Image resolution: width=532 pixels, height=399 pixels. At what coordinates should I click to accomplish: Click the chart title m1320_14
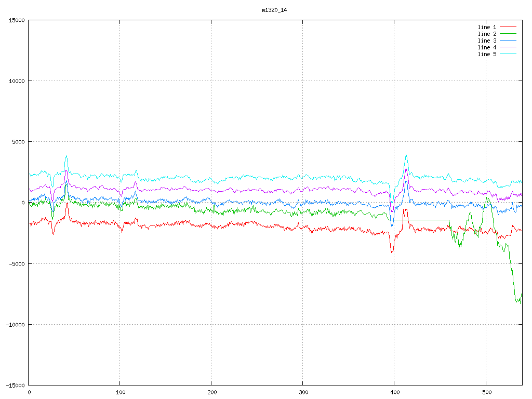click(274, 10)
